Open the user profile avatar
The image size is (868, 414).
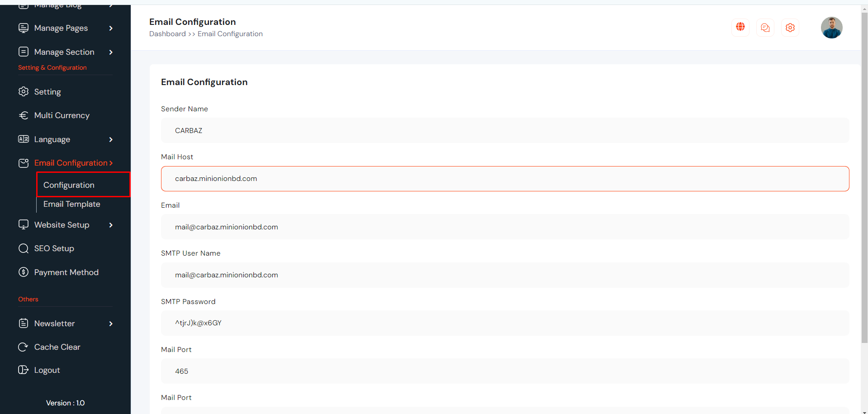831,28
